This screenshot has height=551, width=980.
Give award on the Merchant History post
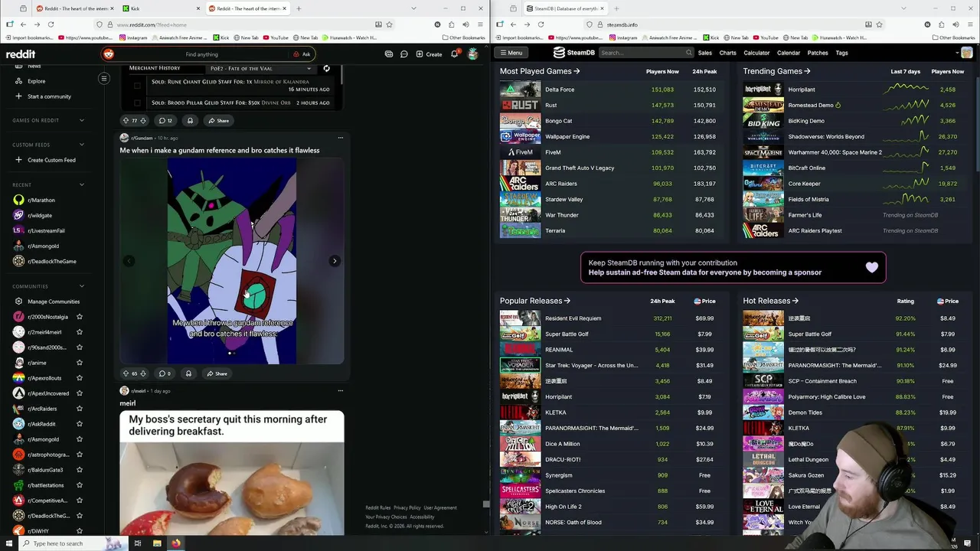click(x=190, y=120)
